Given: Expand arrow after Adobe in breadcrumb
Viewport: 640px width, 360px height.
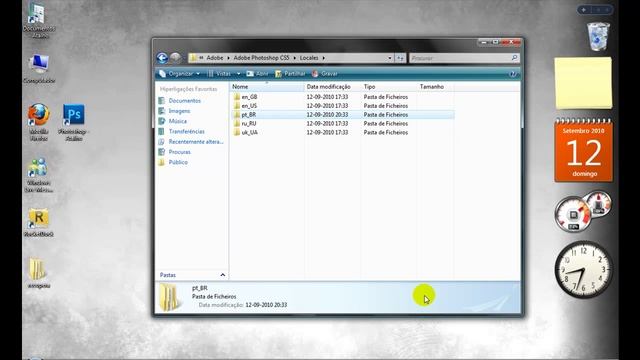Looking at the screenshot, I should [229, 58].
